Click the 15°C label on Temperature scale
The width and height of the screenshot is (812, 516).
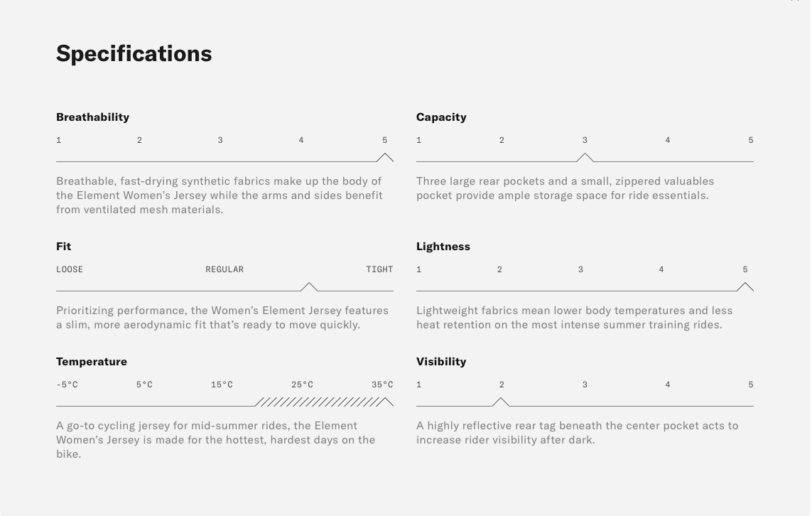(222, 385)
